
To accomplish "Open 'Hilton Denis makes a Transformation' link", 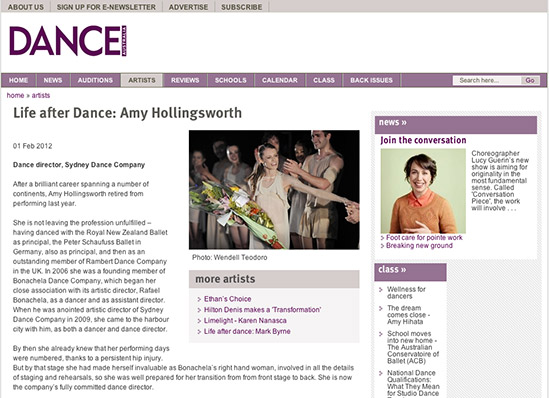I will [262, 310].
